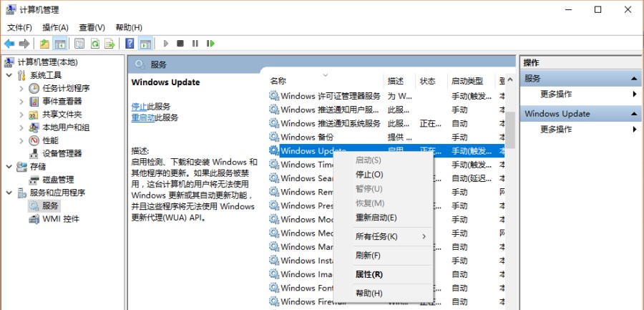
Task: Click the 停止 link for this service
Action: (x=140, y=107)
